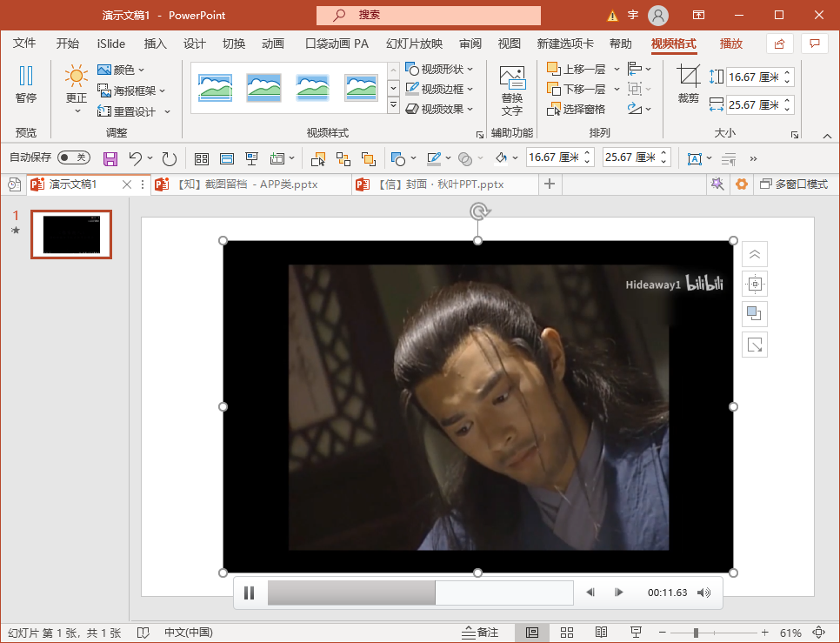This screenshot has width=840, height=643.
Task: Click inside the video playback progress bar
Action: tap(420, 593)
